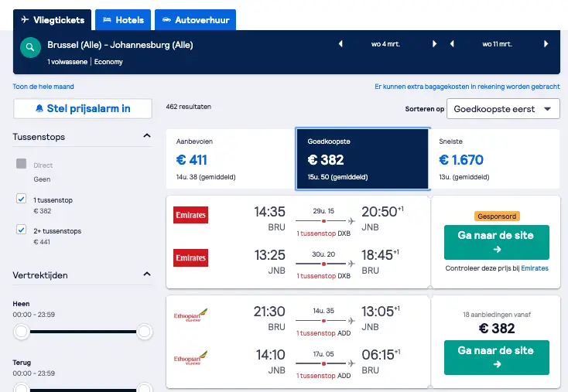The width and height of the screenshot is (568, 392).
Task: Open the Toon de hele maand link
Action: [43, 87]
